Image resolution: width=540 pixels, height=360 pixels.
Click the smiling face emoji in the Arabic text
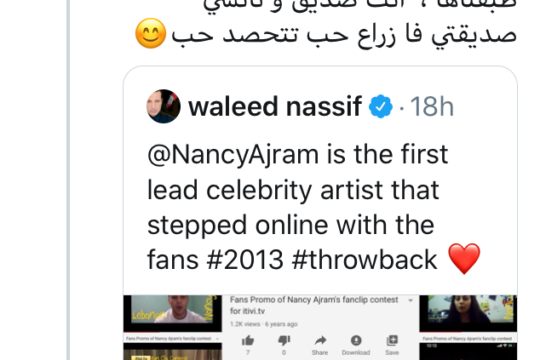[150, 33]
